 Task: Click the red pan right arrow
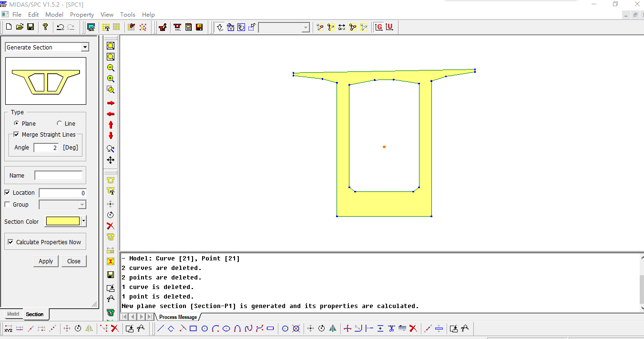pyautogui.click(x=111, y=103)
